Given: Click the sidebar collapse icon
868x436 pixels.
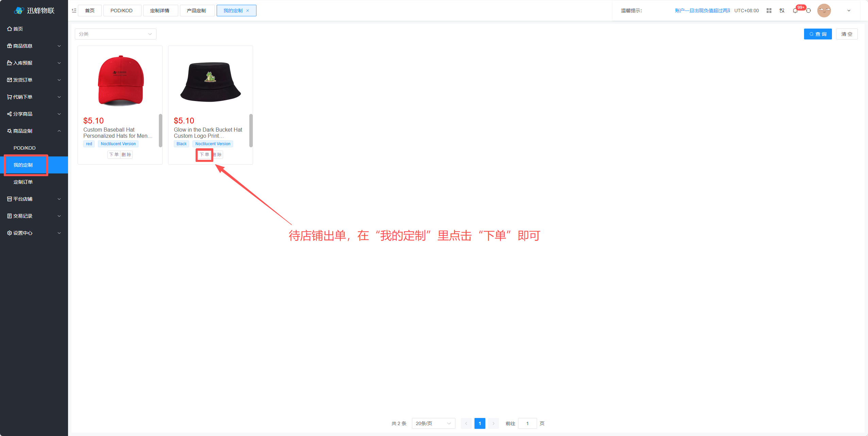Looking at the screenshot, I should click(x=74, y=11).
